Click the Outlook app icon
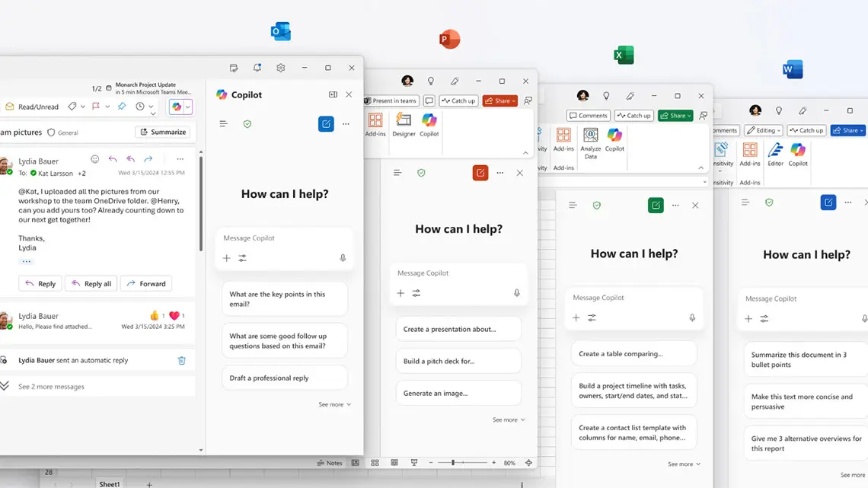 pos(281,31)
